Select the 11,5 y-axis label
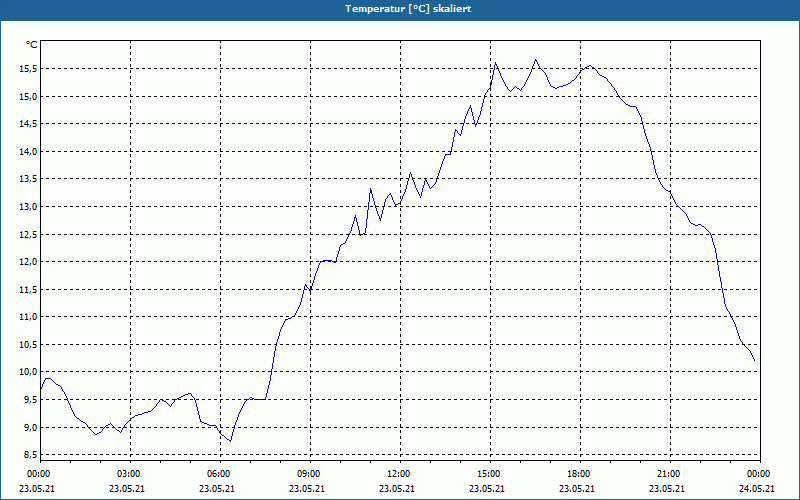 (x=28, y=289)
